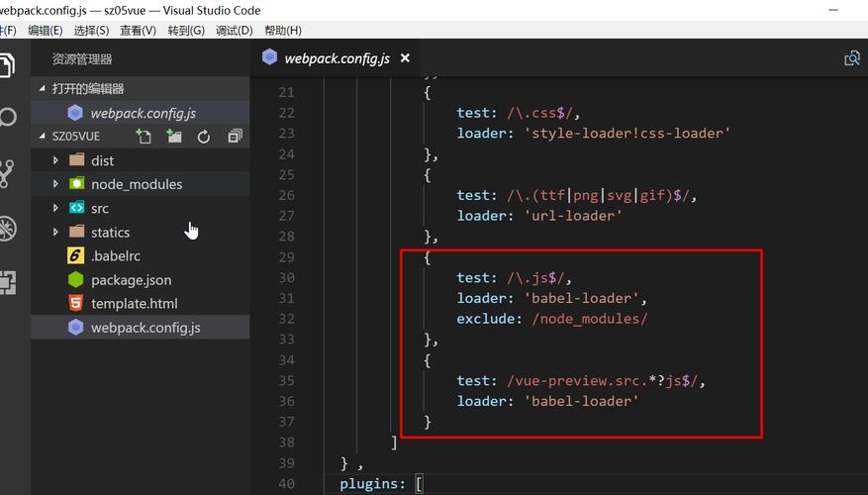Open Source Control activity bar icon
Image resolution: width=868 pixels, height=495 pixels.
pyautogui.click(x=6, y=173)
